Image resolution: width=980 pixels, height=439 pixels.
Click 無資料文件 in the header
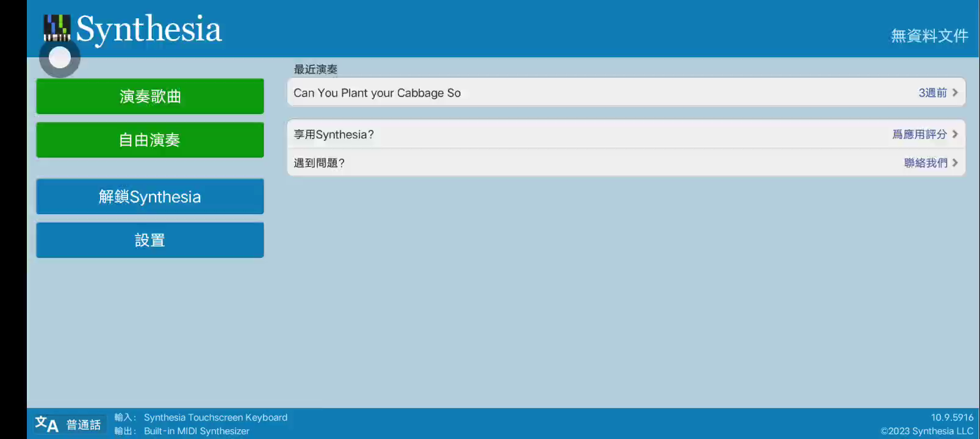pyautogui.click(x=929, y=36)
